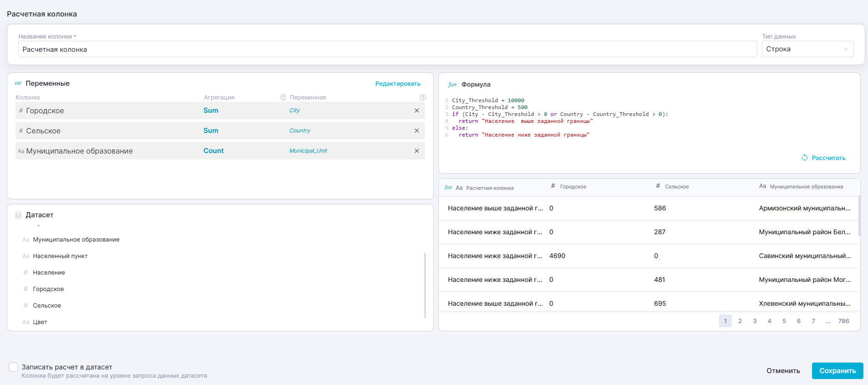Jump to last page 786

pyautogui.click(x=843, y=321)
